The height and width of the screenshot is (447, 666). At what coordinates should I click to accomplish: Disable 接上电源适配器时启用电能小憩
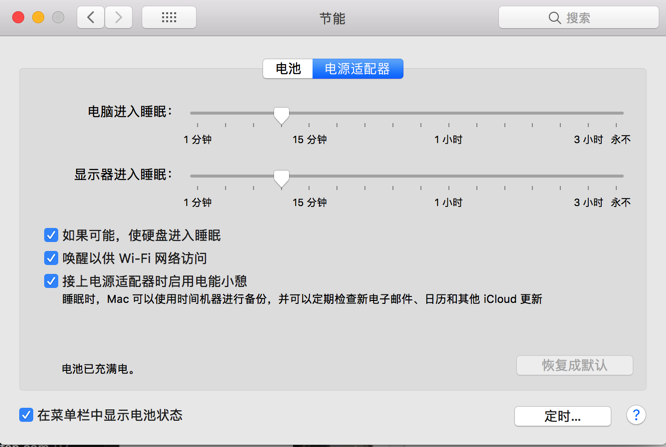click(51, 281)
